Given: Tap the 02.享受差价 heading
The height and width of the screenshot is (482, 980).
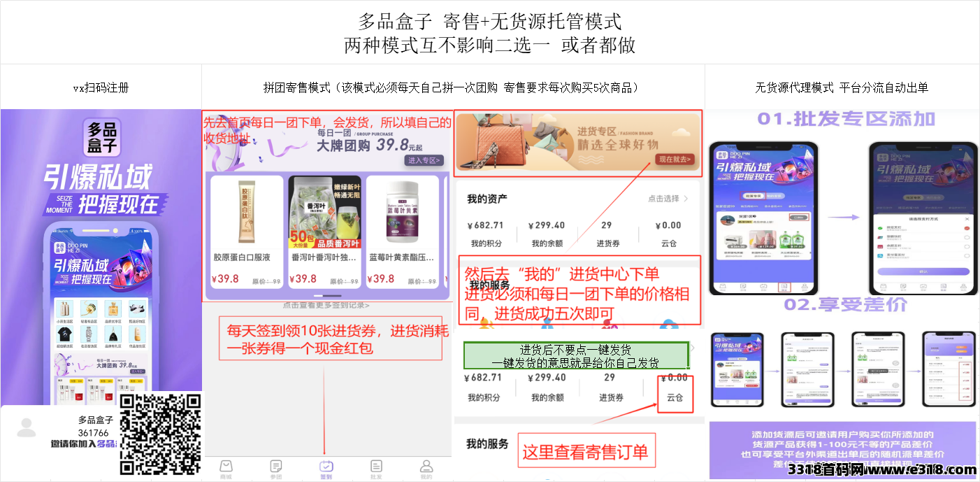Looking at the screenshot, I should [x=845, y=305].
